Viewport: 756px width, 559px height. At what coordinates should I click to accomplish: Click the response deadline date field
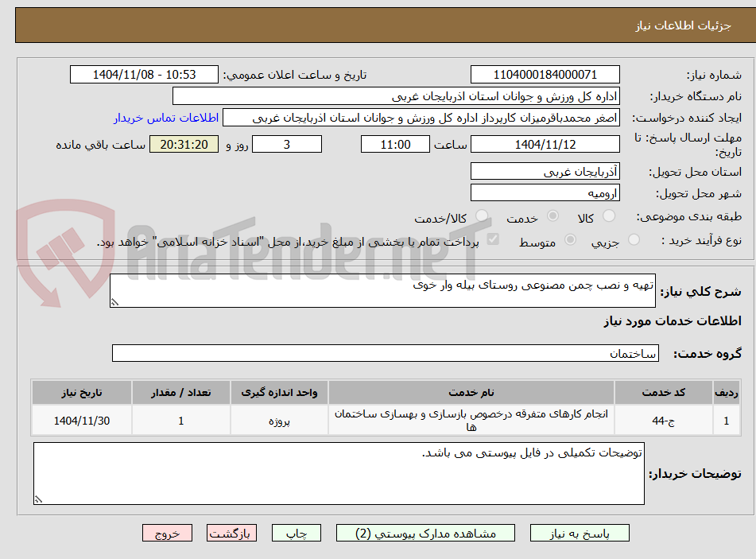pos(545,144)
